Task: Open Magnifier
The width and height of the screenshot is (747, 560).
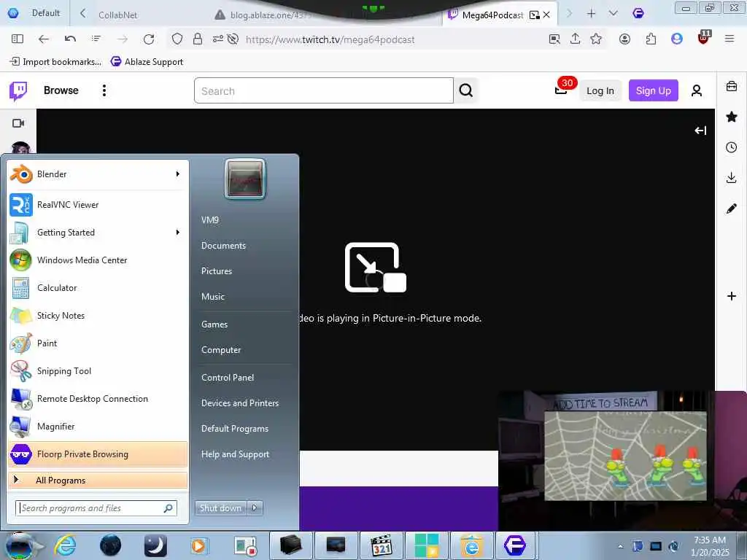Action: pyautogui.click(x=98, y=426)
